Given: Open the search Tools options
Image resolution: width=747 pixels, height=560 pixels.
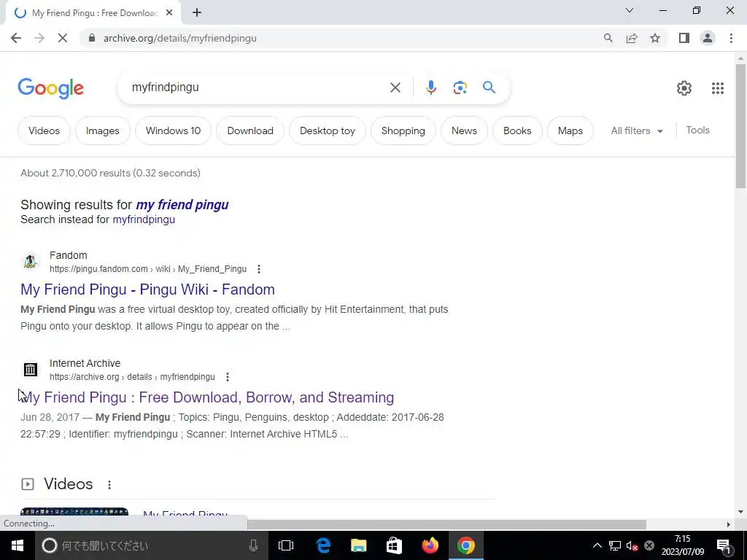Looking at the screenshot, I should click(x=697, y=130).
